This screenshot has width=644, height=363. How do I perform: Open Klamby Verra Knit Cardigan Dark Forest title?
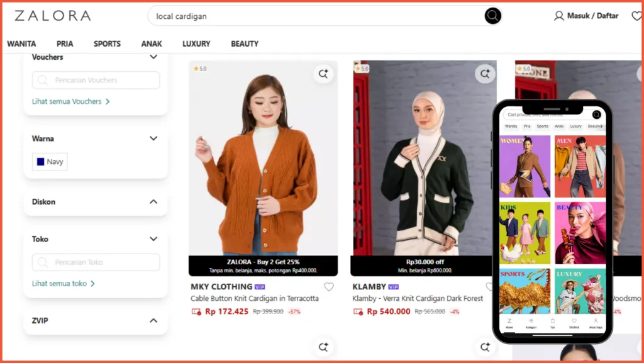[x=418, y=299]
